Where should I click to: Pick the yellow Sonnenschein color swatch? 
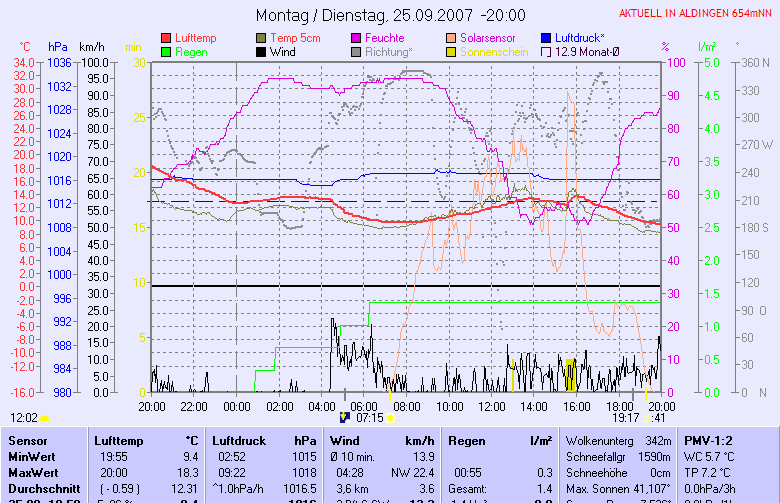pyautogui.click(x=451, y=51)
